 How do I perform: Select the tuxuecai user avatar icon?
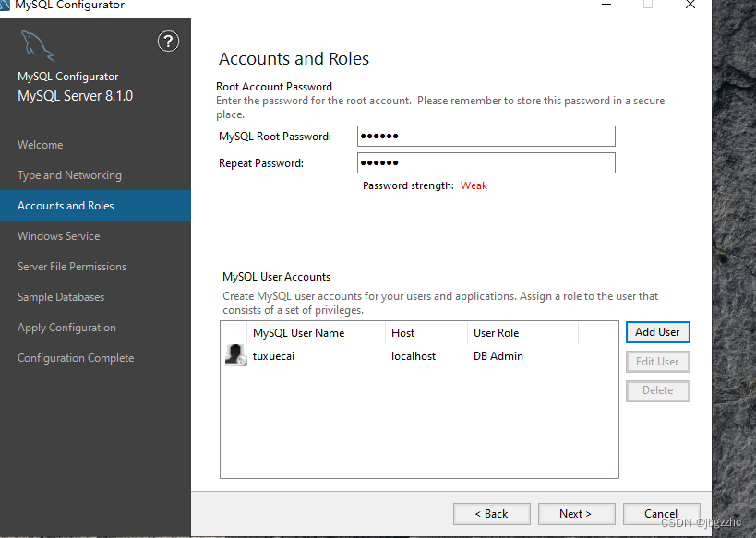tap(235, 355)
